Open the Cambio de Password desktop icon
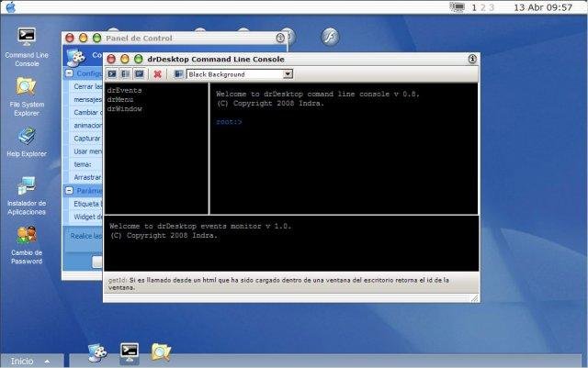This screenshot has height=368, width=588. (27, 245)
